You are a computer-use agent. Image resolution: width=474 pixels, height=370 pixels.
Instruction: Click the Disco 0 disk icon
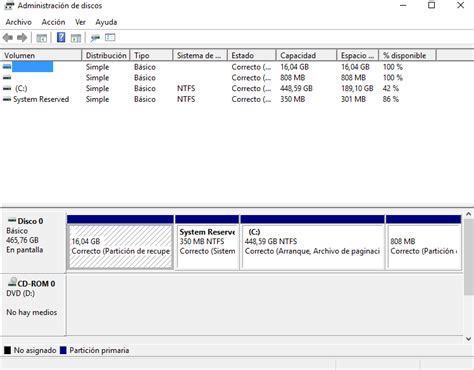[x=12, y=220]
